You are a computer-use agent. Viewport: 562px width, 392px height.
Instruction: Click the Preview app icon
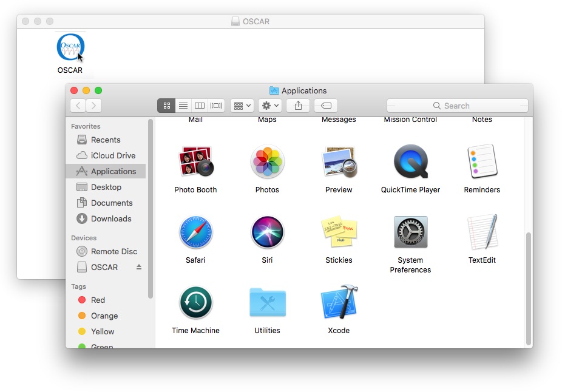[x=339, y=161]
